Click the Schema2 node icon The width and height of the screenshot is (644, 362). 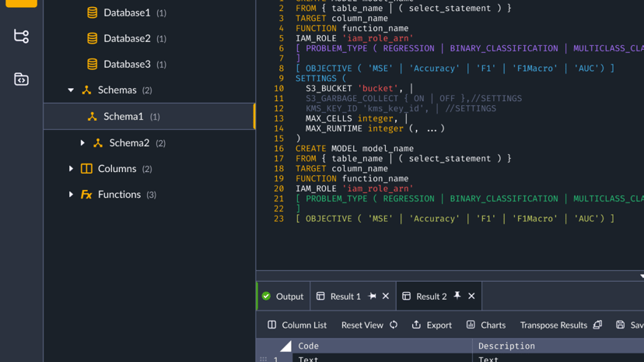[x=98, y=143]
